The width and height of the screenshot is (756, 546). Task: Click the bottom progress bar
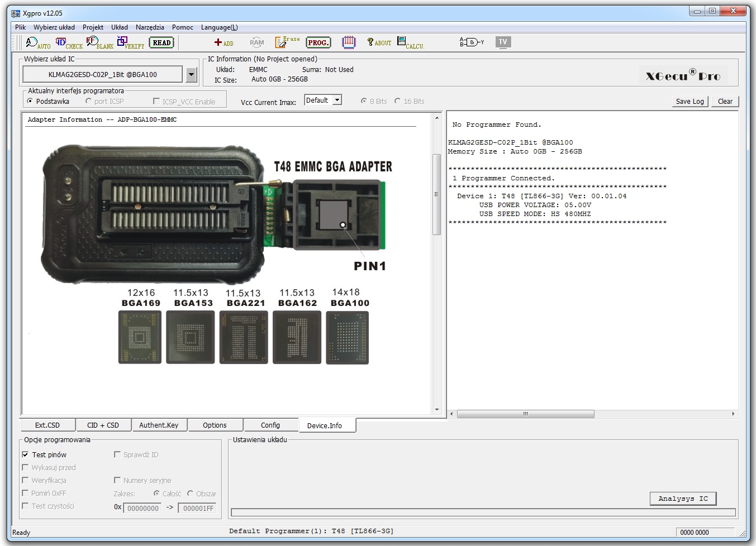coord(483,513)
